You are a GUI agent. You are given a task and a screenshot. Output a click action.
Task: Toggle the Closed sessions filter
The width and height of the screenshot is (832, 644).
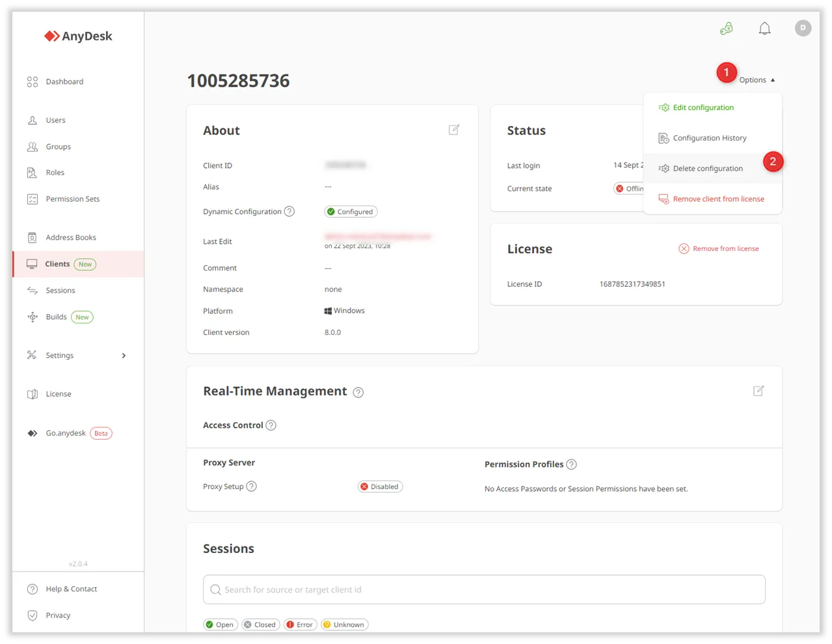coord(260,624)
